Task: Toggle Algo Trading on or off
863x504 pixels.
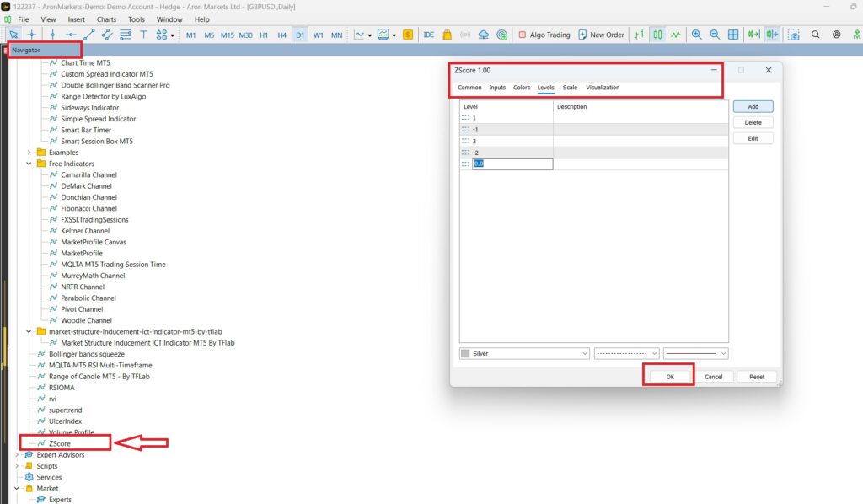Action: pyautogui.click(x=544, y=35)
